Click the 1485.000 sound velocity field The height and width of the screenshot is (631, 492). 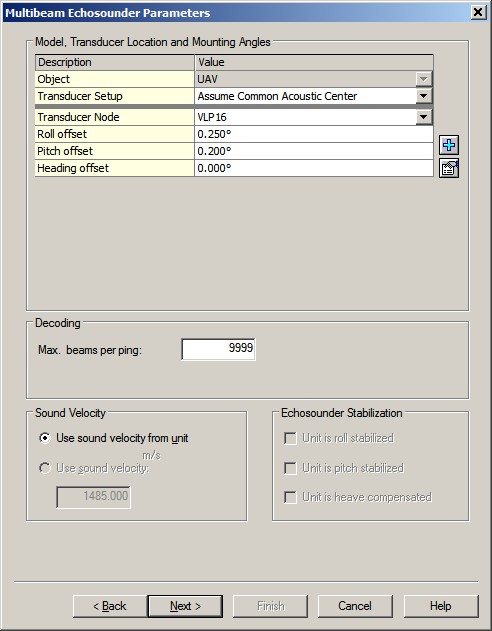point(93,497)
